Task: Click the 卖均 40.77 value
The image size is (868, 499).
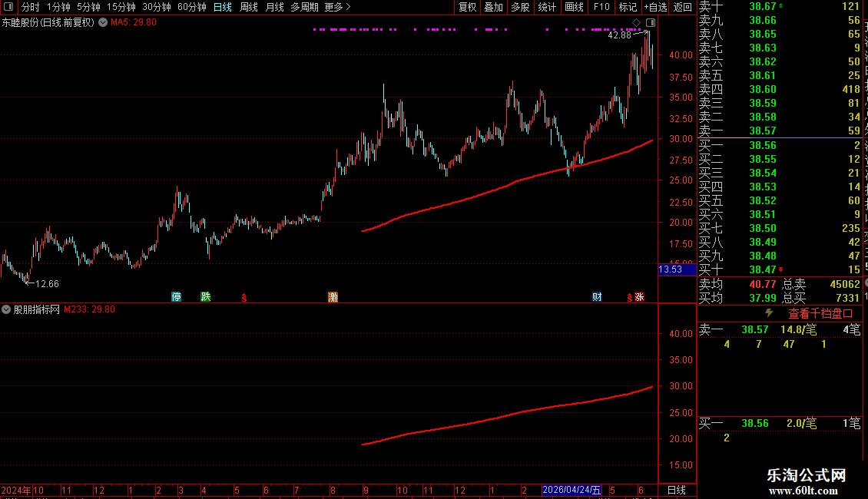Action: pyautogui.click(x=763, y=284)
